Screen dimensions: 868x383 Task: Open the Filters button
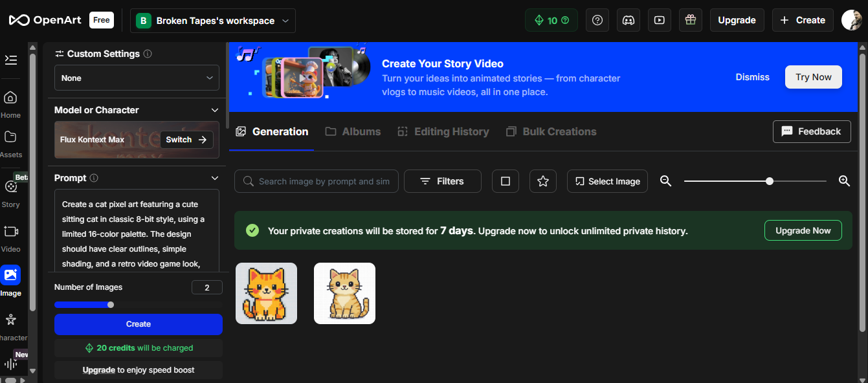tap(443, 181)
